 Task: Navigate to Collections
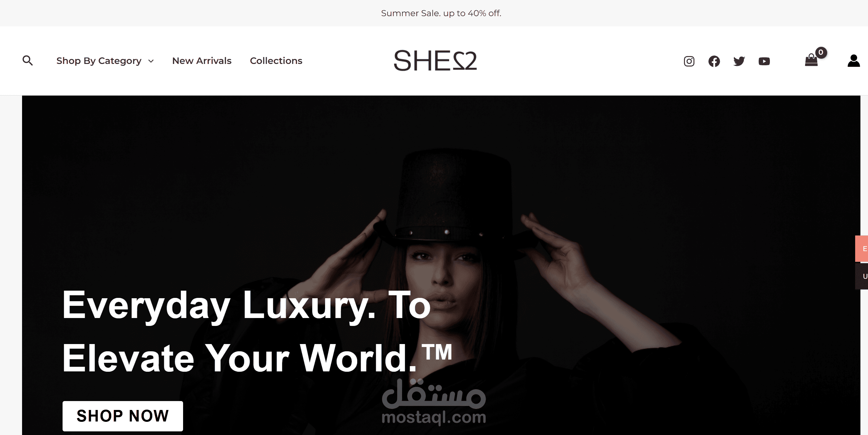click(276, 61)
